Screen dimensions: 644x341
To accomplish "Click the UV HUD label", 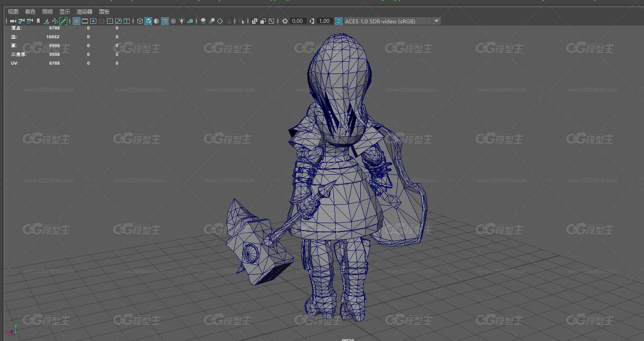I will (15, 63).
